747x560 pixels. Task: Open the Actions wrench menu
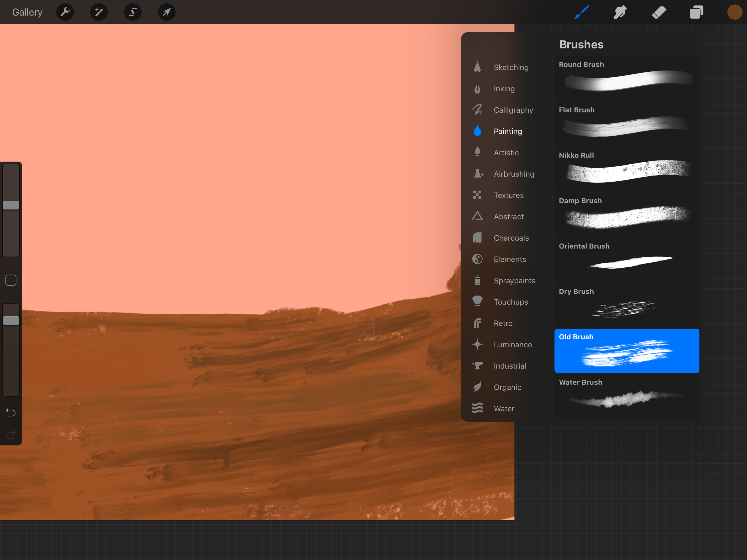click(65, 12)
